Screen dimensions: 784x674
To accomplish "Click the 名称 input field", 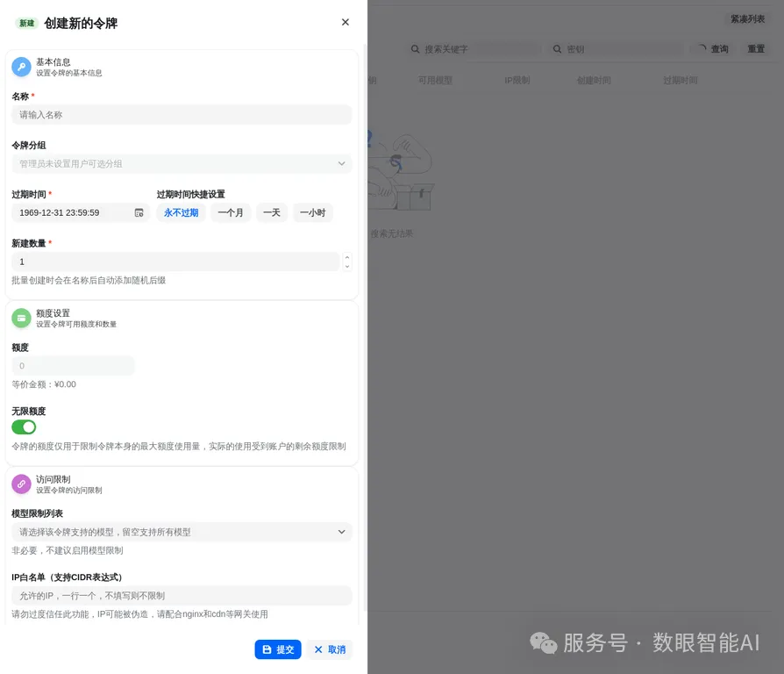I will 182,115.
